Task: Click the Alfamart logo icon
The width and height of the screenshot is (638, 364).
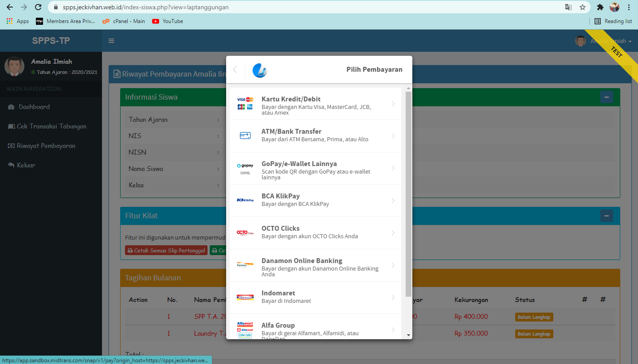Action: pos(245,330)
